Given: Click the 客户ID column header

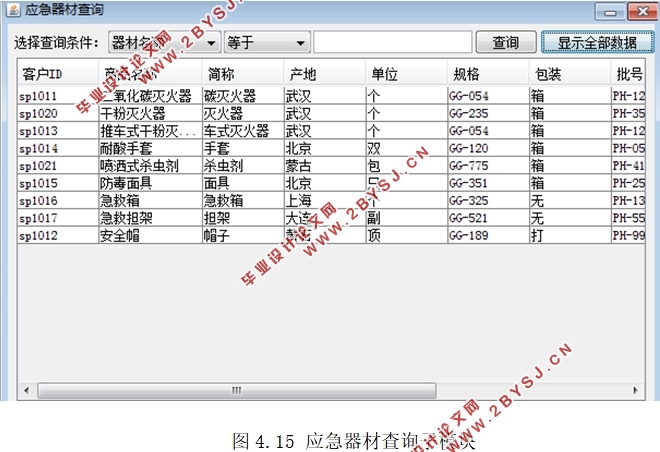Looking at the screenshot, I should 58,74.
